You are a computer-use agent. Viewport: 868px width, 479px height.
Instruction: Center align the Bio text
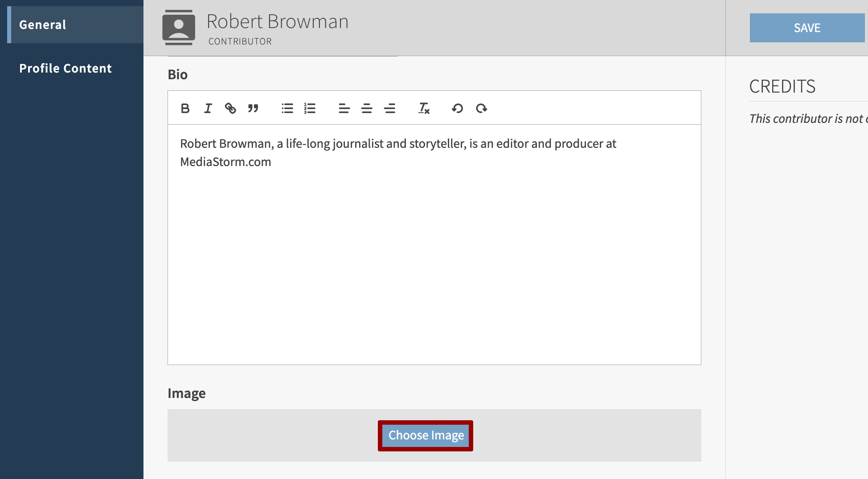[x=367, y=108]
